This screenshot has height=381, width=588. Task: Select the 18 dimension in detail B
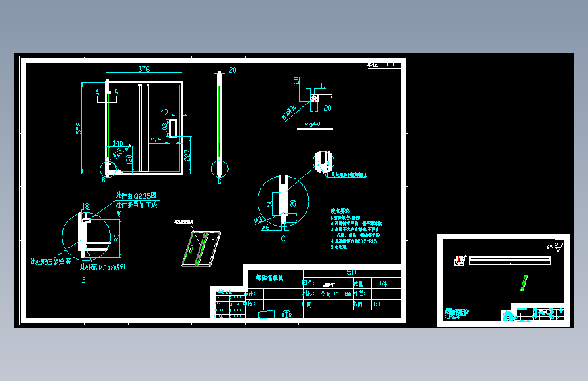coord(86,206)
